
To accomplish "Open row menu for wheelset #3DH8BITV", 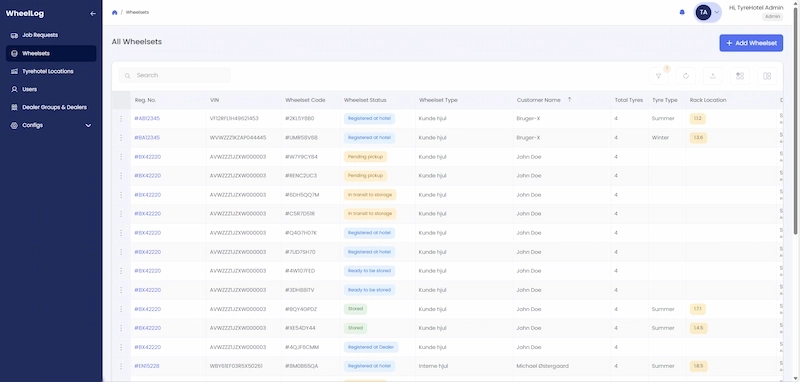I will (121, 290).
